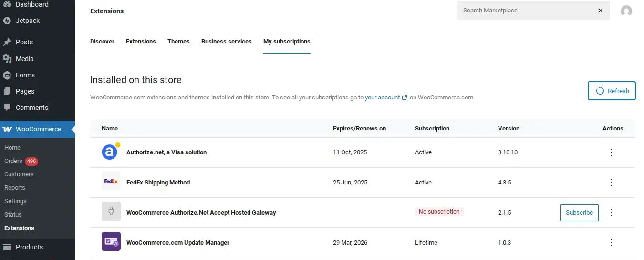Open the WooCommerce menu item
The width and height of the screenshot is (644, 260).
pos(37,129)
